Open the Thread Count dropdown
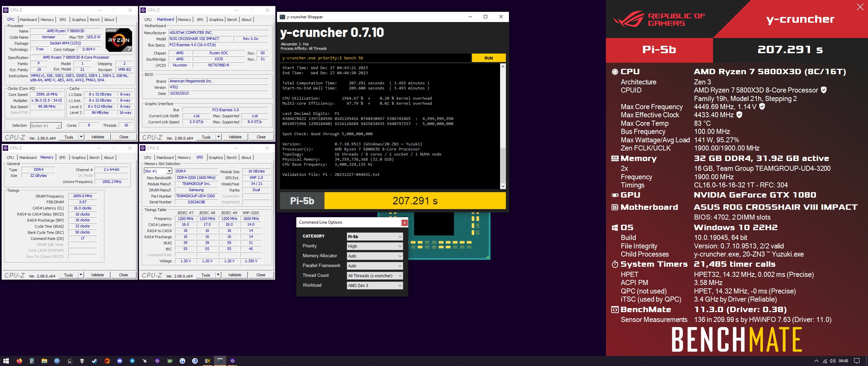 point(375,276)
